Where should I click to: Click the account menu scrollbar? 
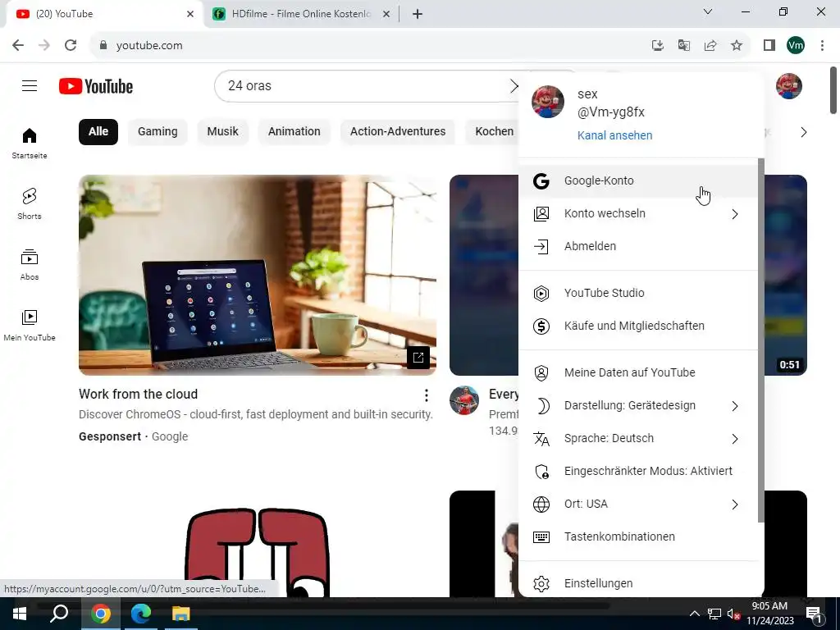(760, 340)
